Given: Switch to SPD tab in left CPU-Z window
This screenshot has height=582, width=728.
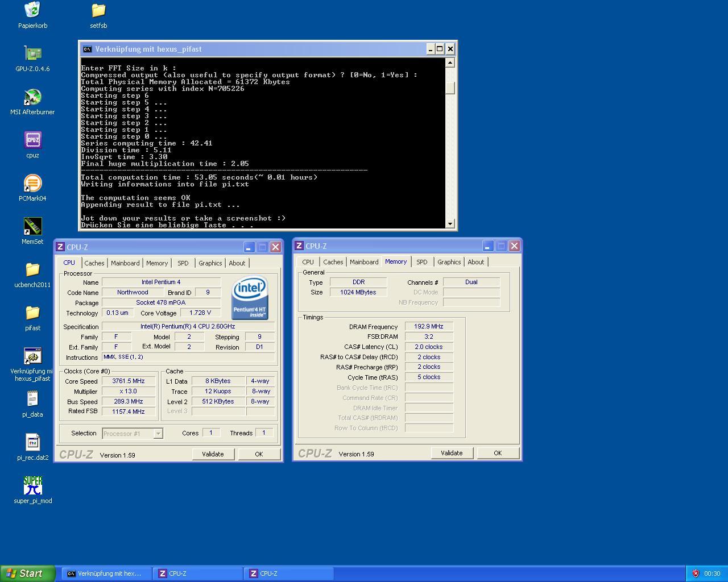Looking at the screenshot, I should pos(183,263).
